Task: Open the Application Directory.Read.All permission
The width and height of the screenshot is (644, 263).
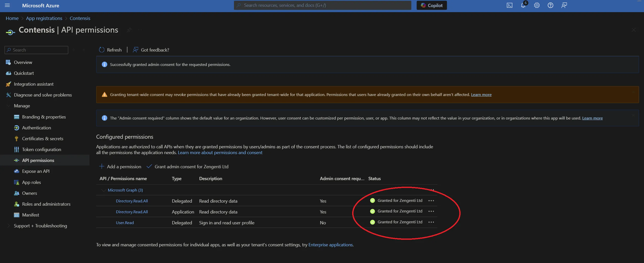Action: click(x=132, y=212)
